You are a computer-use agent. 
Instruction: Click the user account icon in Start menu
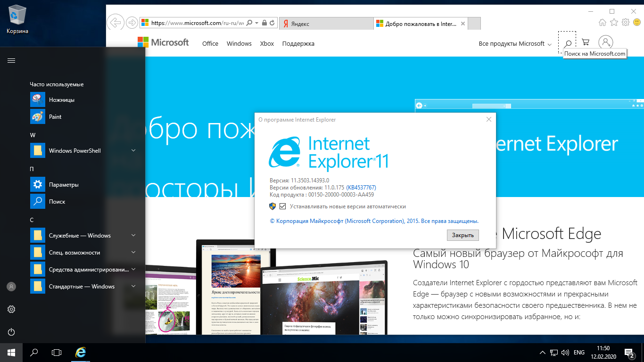tap(11, 287)
